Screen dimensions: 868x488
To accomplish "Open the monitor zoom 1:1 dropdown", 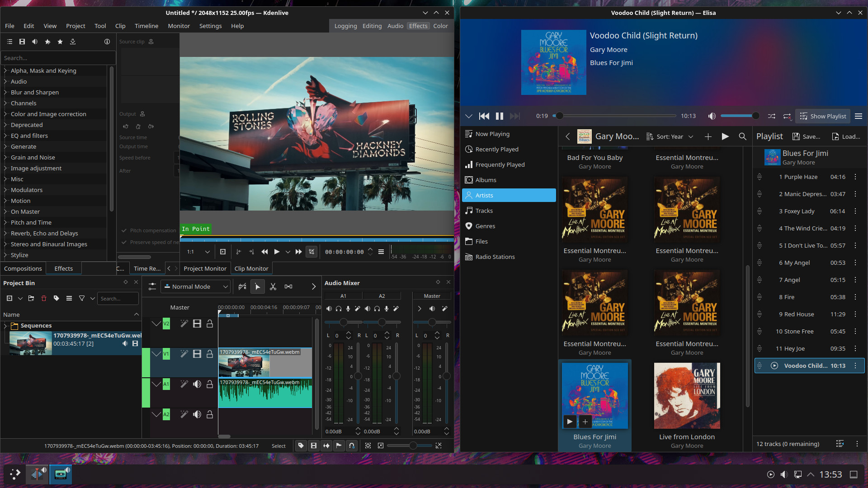I will coord(198,252).
